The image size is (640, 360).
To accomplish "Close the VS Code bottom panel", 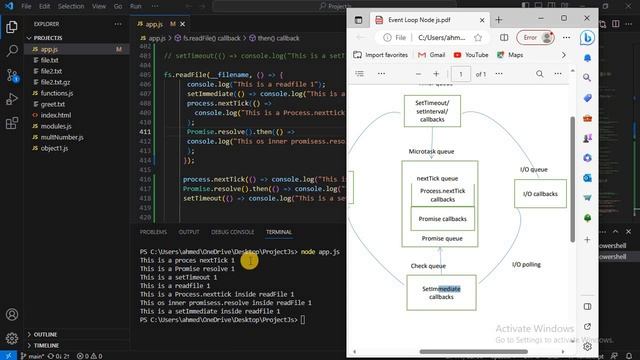I will [x=628, y=231].
